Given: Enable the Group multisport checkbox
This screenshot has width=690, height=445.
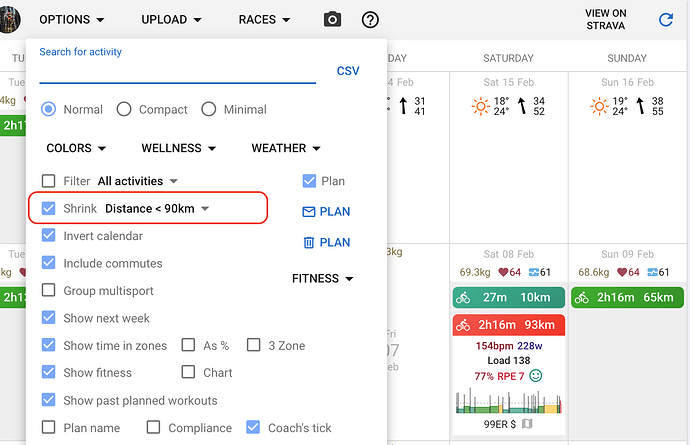Looking at the screenshot, I should click(x=48, y=290).
